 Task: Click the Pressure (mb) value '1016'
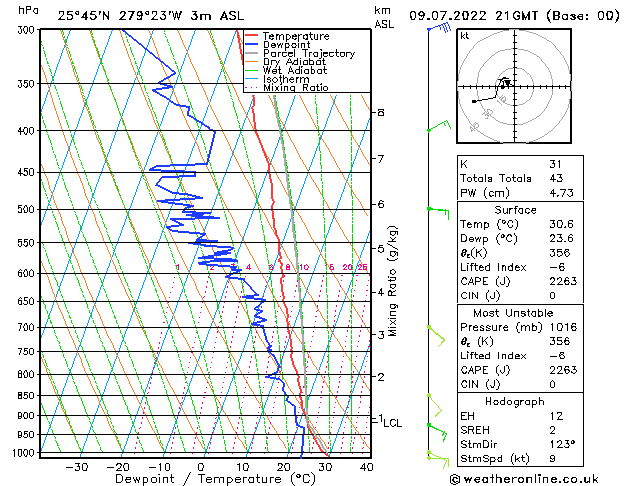(563, 327)
